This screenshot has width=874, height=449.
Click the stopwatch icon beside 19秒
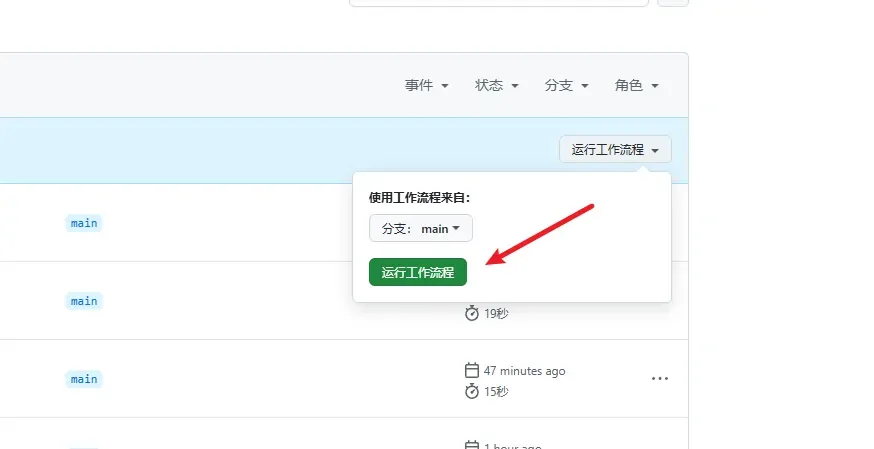472,313
